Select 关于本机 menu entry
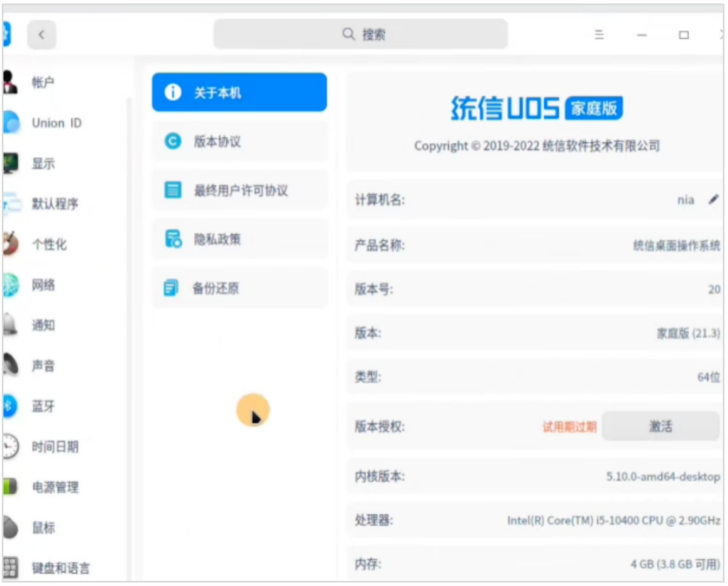Screen dimensions: 728x586 pyautogui.click(x=239, y=92)
